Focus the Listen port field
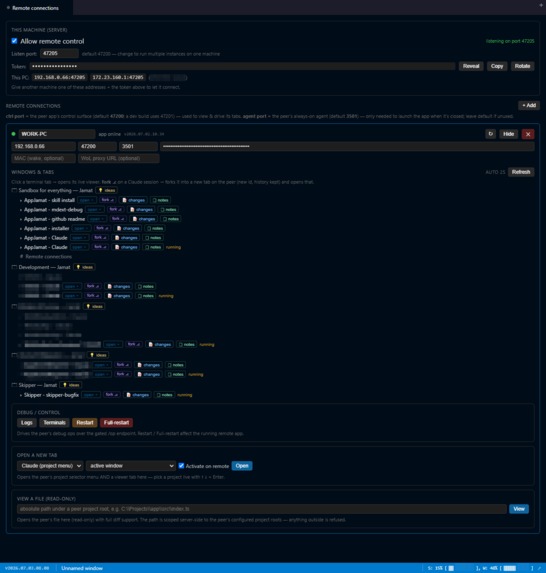The image size is (546, 573). pos(59,53)
